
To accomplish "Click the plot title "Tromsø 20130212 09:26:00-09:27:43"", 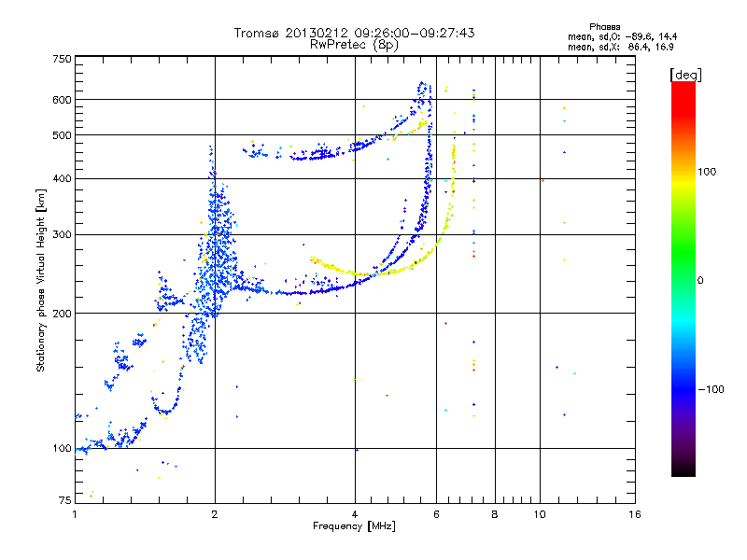I will click(x=354, y=33).
